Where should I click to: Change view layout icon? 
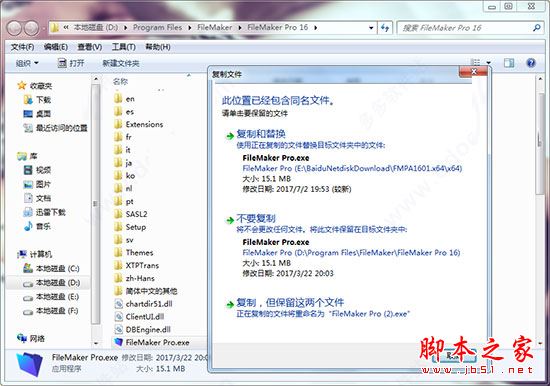click(x=475, y=63)
